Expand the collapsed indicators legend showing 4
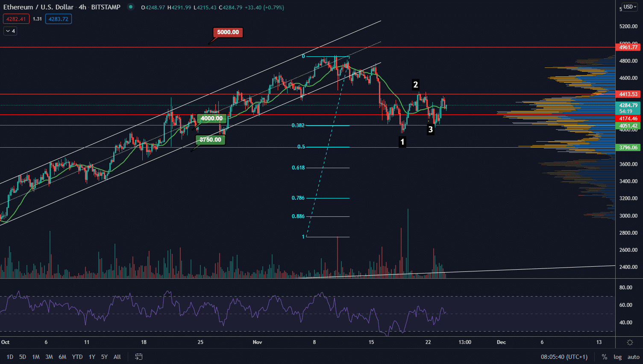This screenshot has height=364, width=643. click(10, 31)
